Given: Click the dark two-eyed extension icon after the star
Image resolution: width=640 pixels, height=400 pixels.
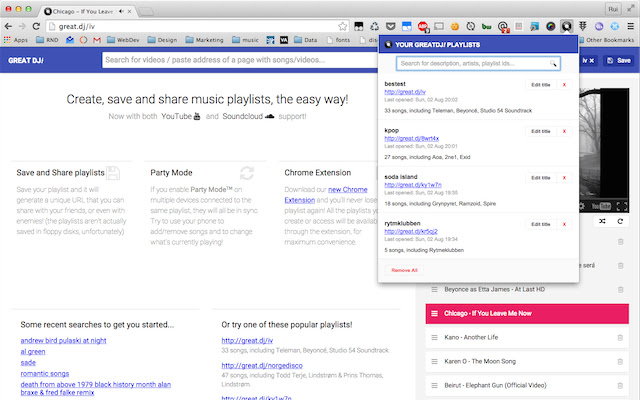Looking at the screenshot, I should pyautogui.click(x=358, y=27).
